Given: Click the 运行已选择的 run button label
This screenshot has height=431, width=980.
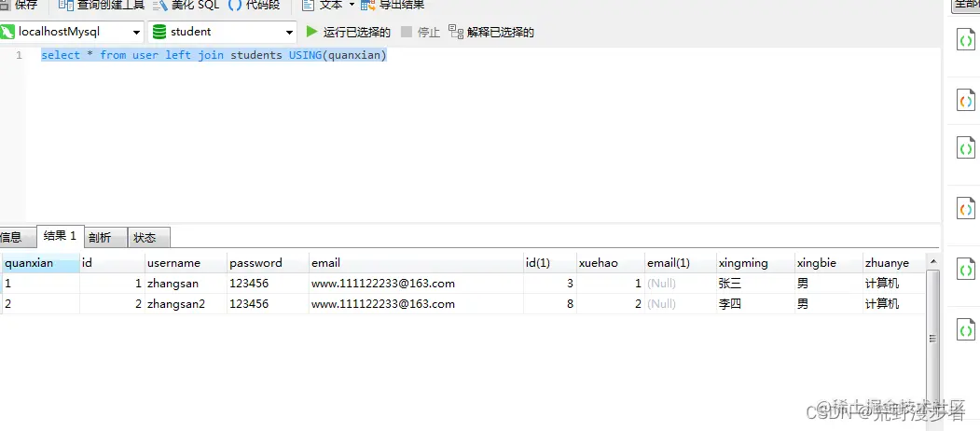Looking at the screenshot, I should pos(357,32).
